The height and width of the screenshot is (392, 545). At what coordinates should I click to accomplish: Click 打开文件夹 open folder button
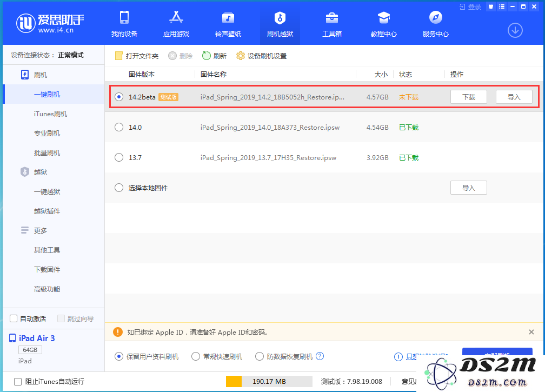point(137,56)
